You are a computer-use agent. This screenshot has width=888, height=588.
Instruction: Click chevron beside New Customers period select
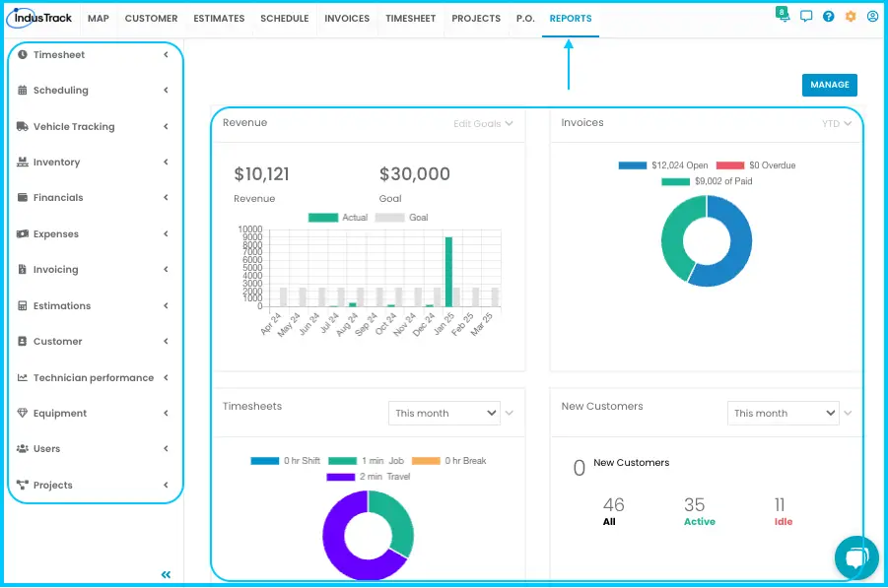pyautogui.click(x=848, y=413)
